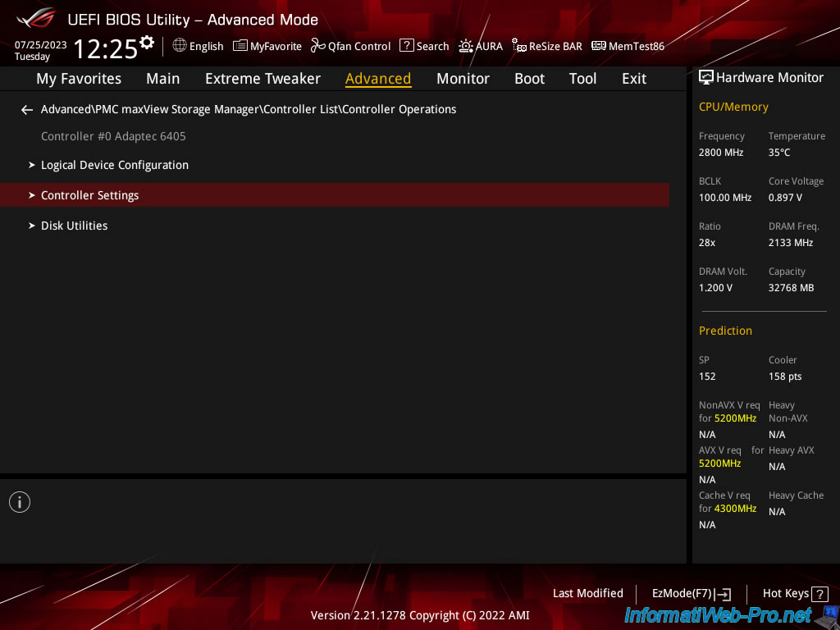The image size is (840, 630).
Task: Go to the Exit tab
Action: coord(634,79)
